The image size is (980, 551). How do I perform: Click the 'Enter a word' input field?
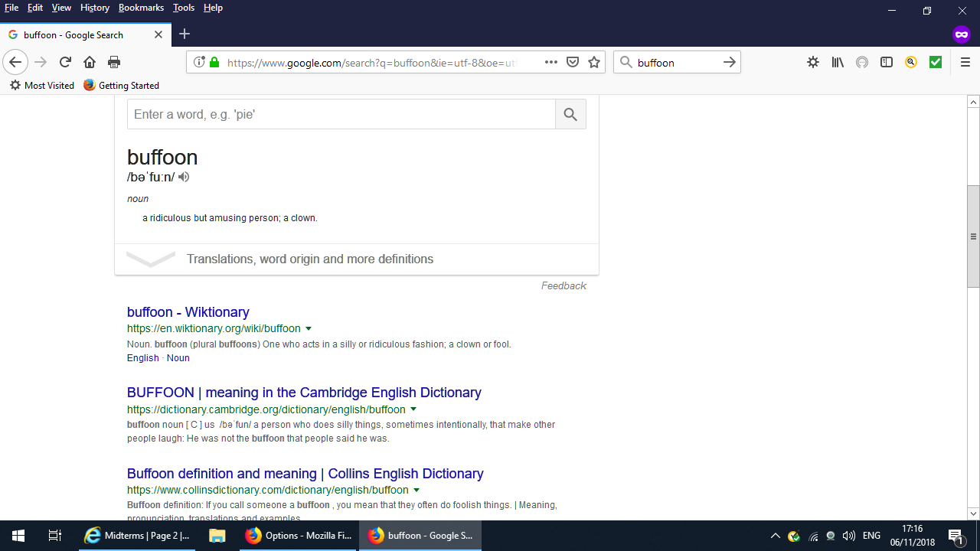341,114
